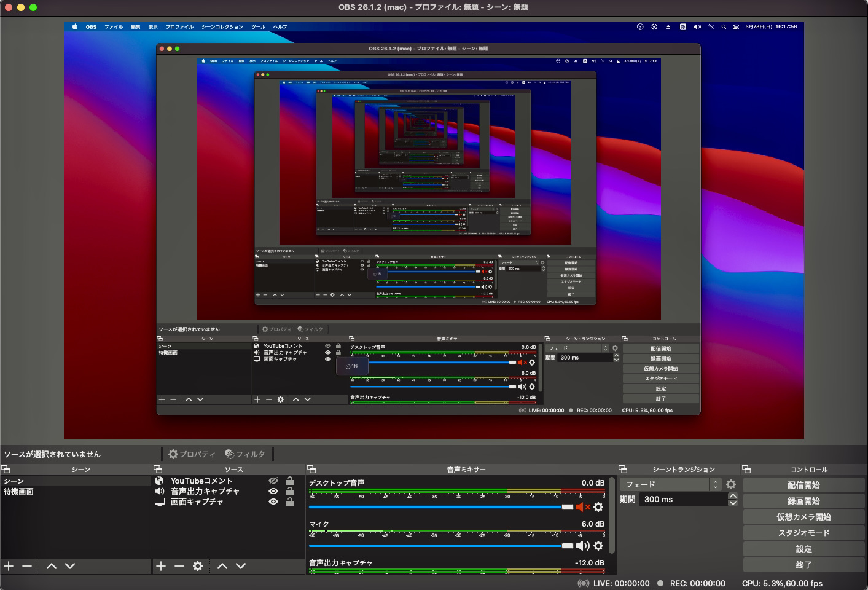Click the 0.0 dB level value

[x=593, y=483]
